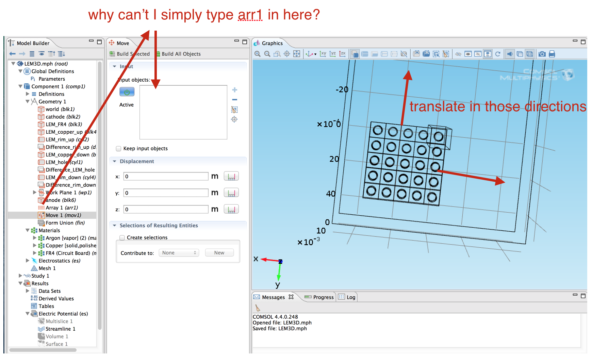Click the x displacement input field
The image size is (592, 364).
[166, 176]
